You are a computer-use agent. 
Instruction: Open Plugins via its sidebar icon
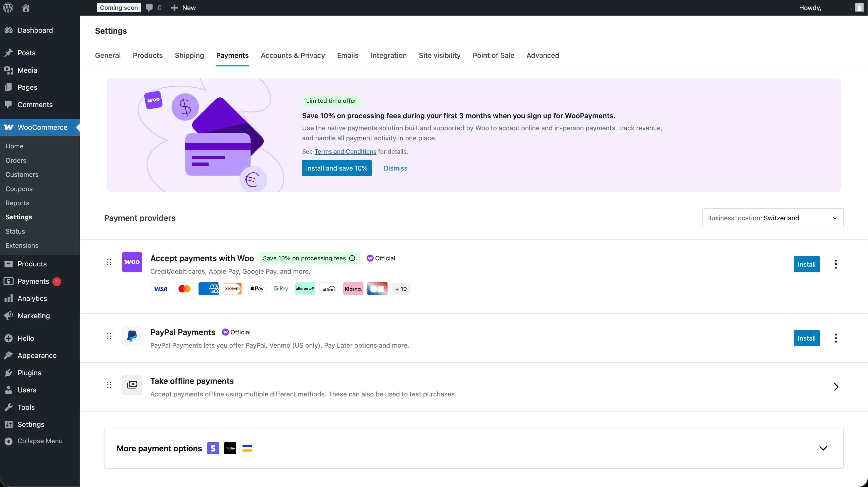coord(9,373)
